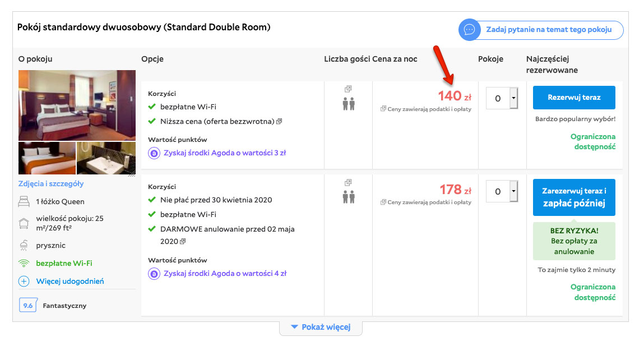Click the two-person occupancy icon in first offer

349,104
